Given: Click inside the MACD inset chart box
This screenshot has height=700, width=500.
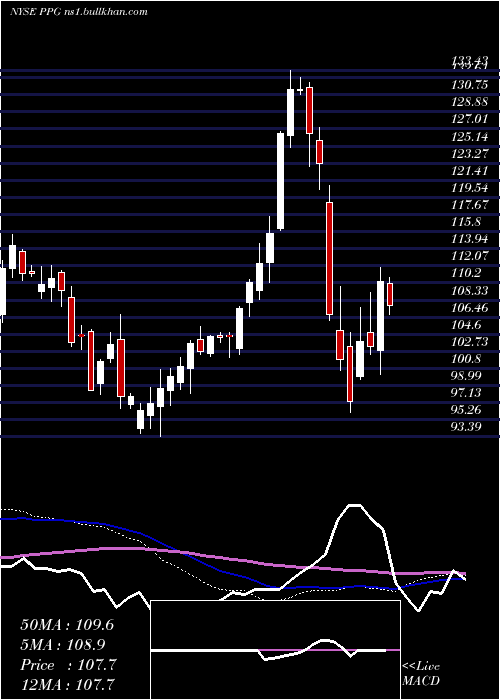Looking at the screenshot, I should [275, 650].
